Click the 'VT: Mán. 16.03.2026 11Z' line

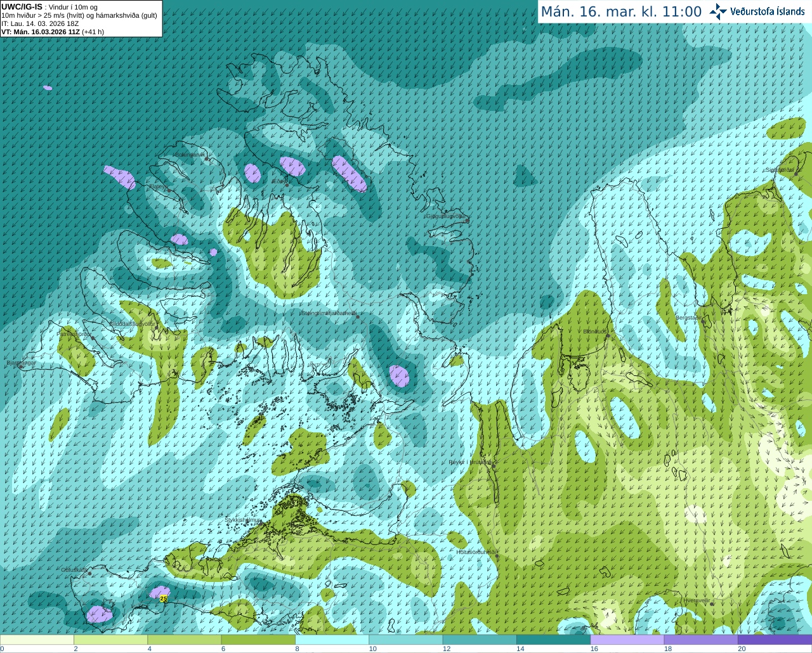point(41,32)
